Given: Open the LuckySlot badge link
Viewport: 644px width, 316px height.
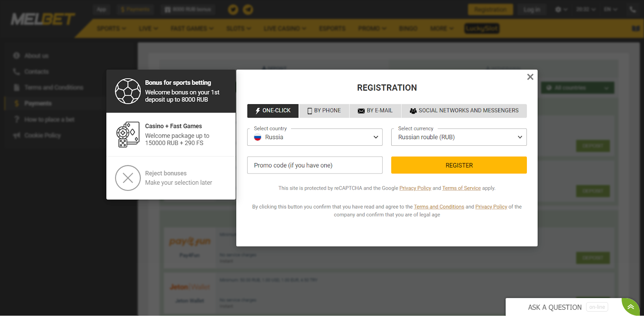Looking at the screenshot, I should pyautogui.click(x=482, y=29).
